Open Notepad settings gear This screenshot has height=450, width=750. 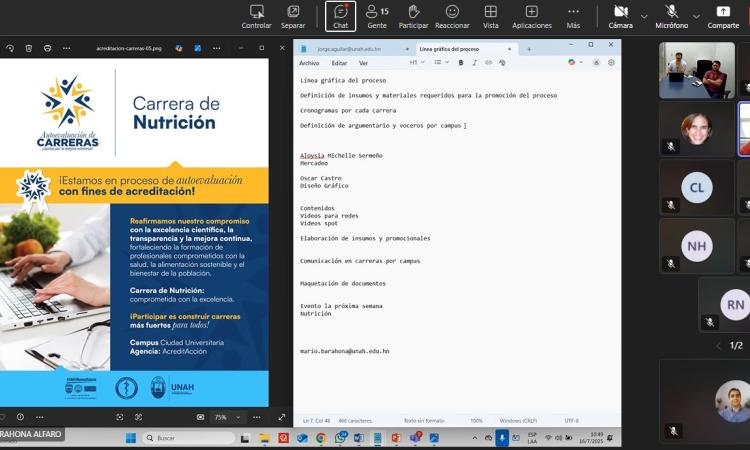point(611,63)
